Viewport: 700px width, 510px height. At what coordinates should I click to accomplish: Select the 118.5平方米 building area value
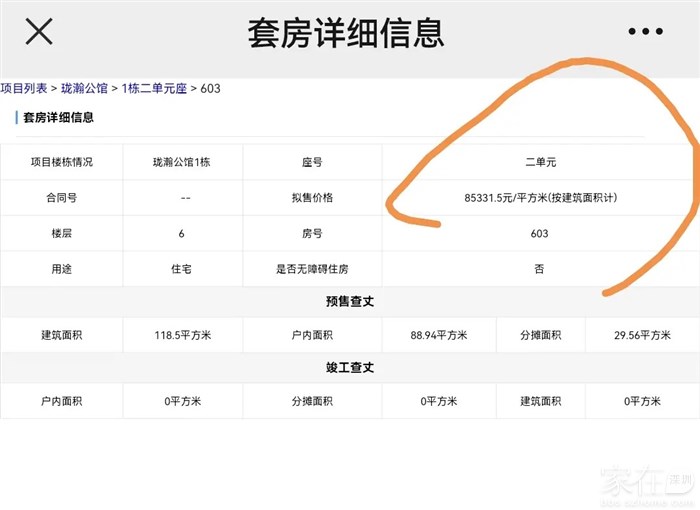[182, 335]
